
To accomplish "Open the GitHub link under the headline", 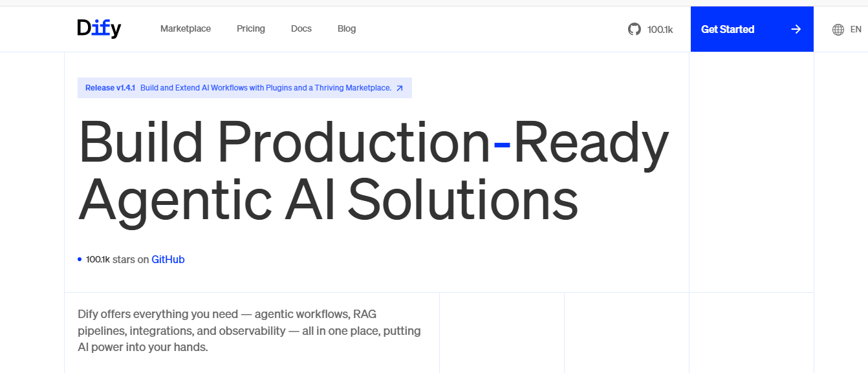I will [x=168, y=259].
